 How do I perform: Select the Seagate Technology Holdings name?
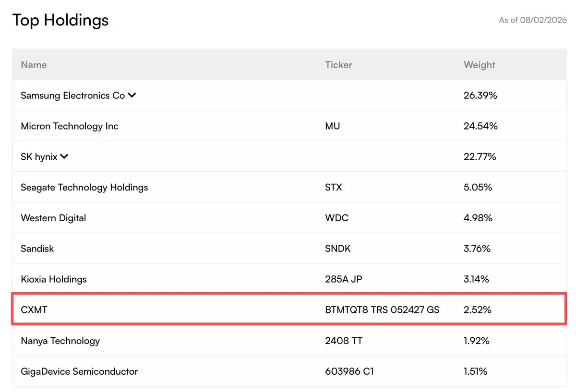[x=84, y=188]
